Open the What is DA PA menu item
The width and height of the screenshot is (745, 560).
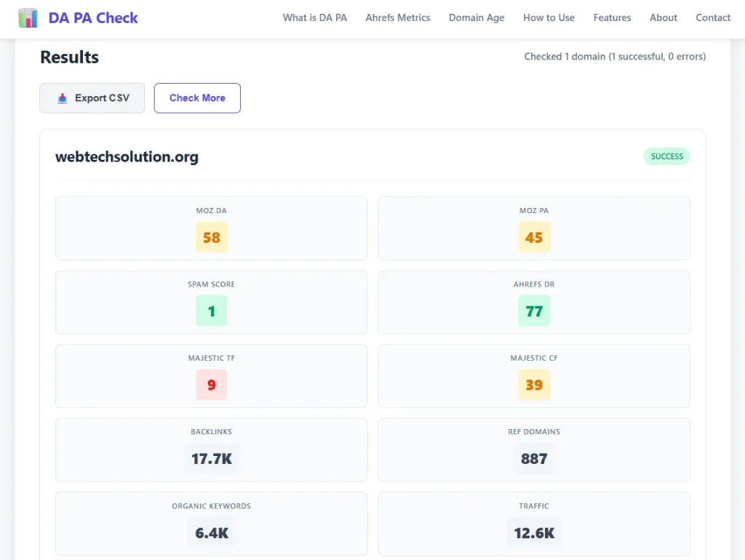point(314,17)
